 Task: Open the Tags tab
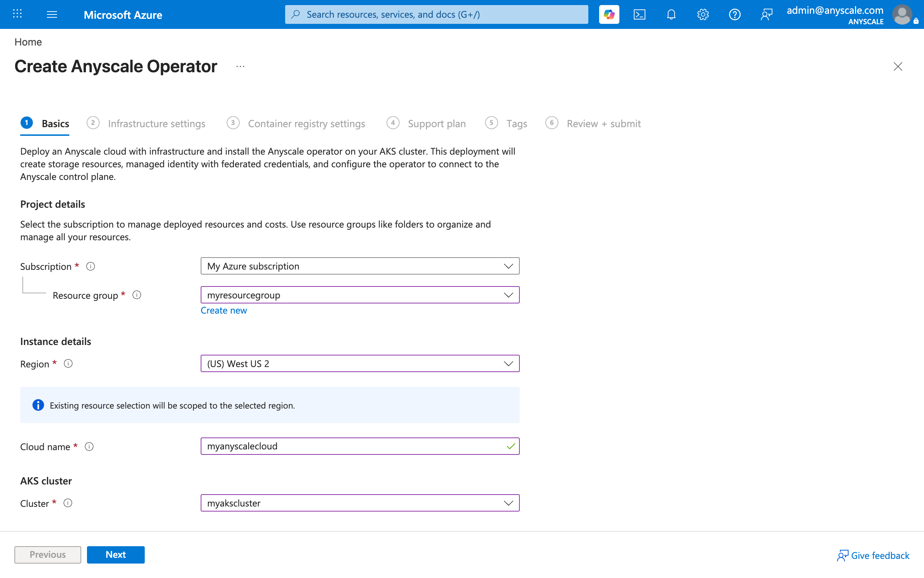pyautogui.click(x=506, y=124)
